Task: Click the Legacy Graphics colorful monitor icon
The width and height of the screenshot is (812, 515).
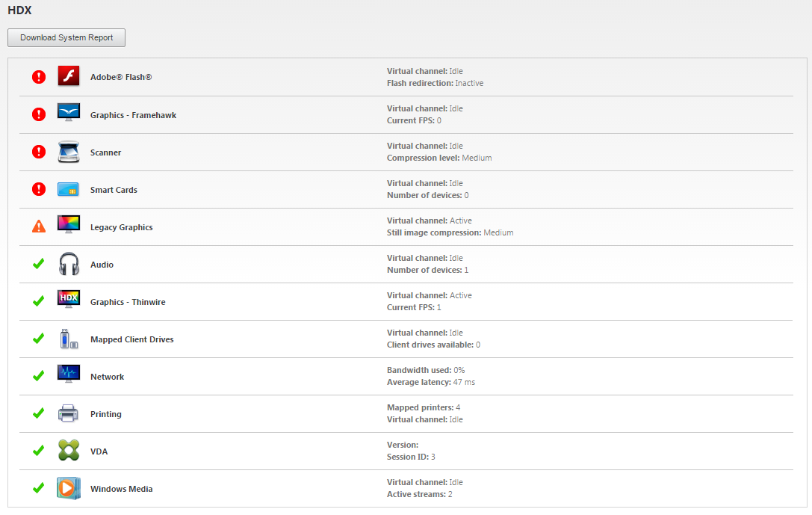Action: tap(69, 226)
